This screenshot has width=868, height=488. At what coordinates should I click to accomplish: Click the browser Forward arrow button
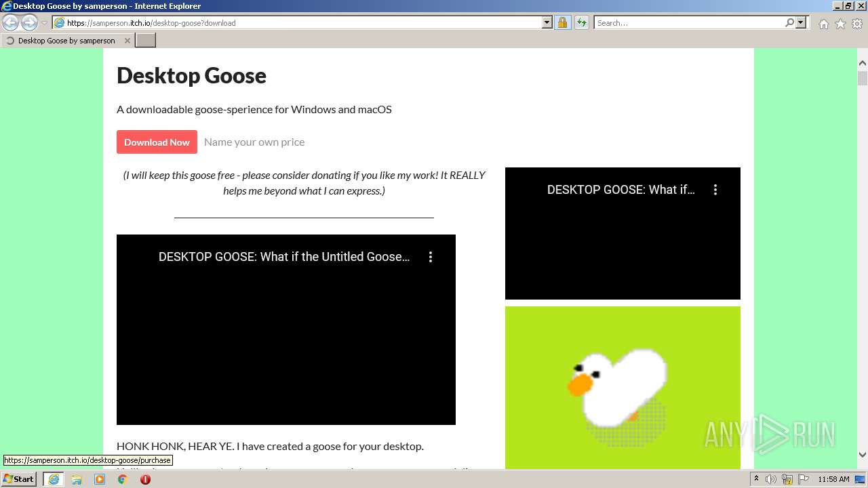(29, 23)
